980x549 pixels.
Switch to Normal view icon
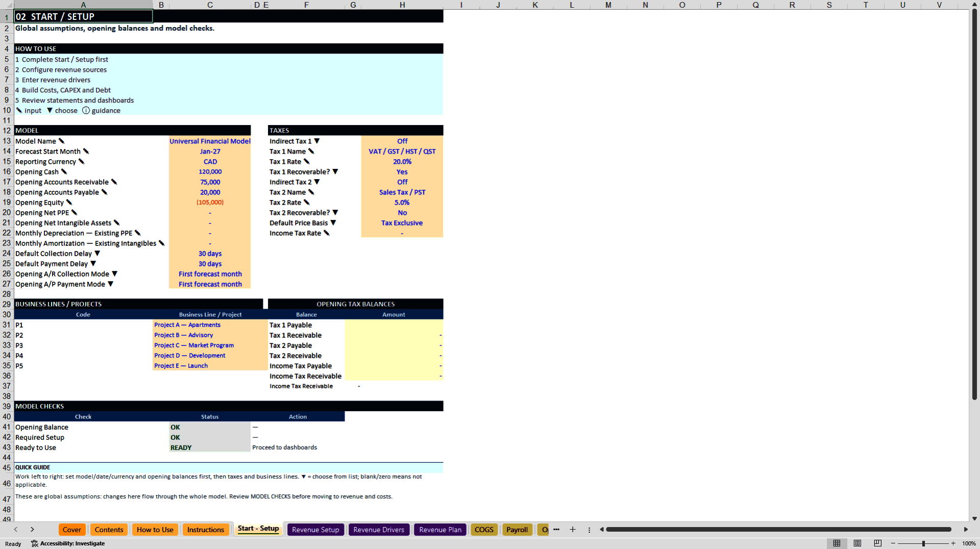[837, 543]
